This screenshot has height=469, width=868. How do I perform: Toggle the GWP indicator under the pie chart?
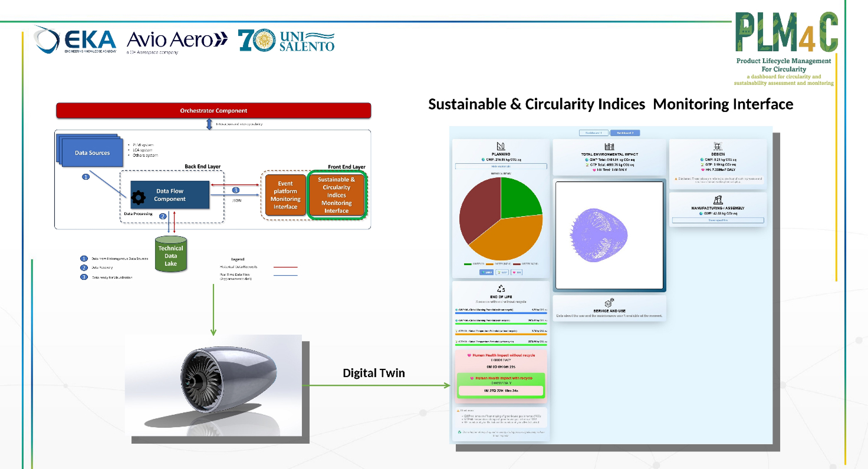(486, 272)
